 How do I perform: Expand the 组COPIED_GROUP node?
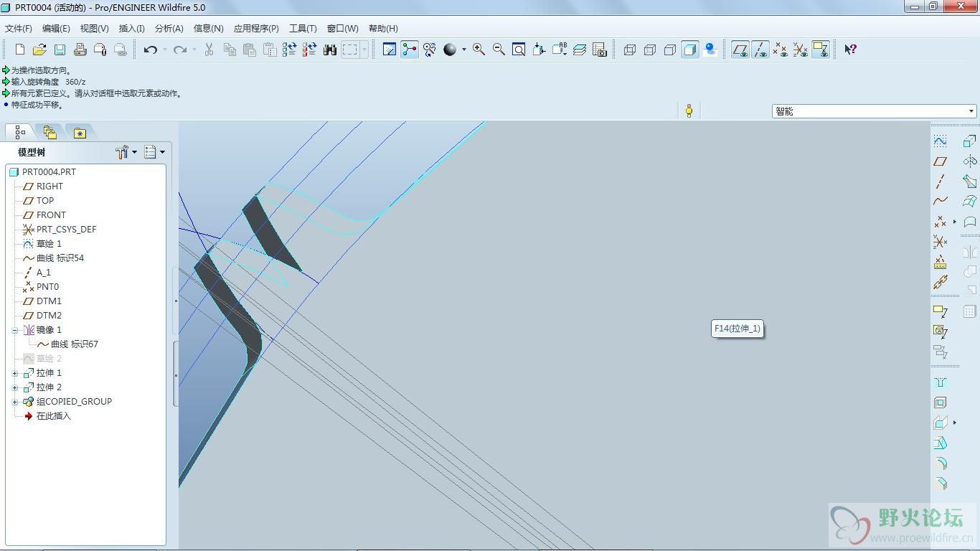pyautogui.click(x=14, y=402)
